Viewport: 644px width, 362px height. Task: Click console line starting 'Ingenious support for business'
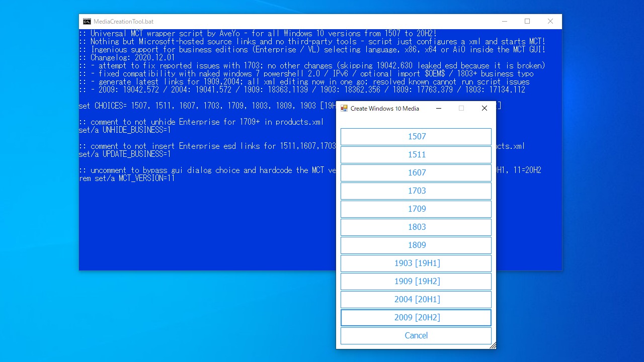[x=312, y=49]
